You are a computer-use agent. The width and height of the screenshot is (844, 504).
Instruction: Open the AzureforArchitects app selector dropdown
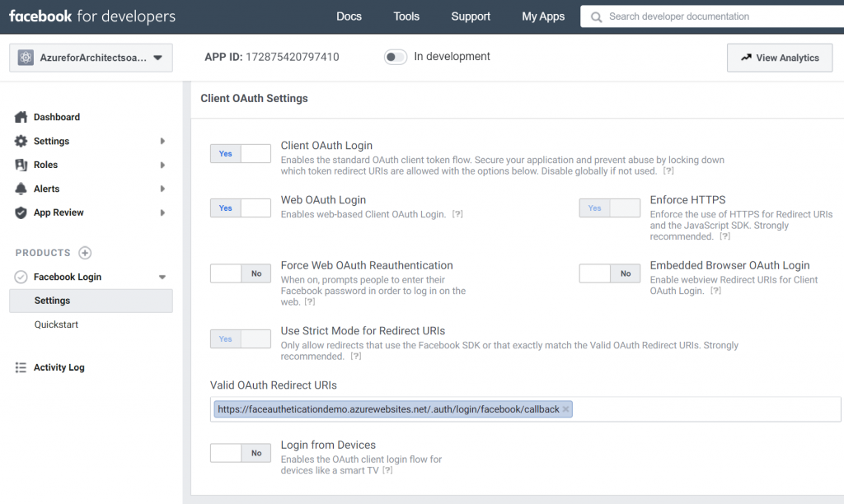(91, 58)
